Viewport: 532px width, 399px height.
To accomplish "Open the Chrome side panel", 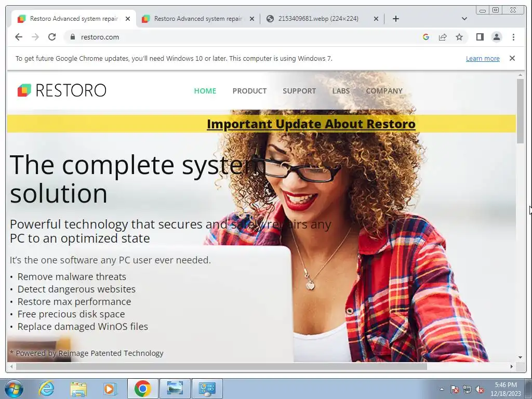I will tap(480, 37).
